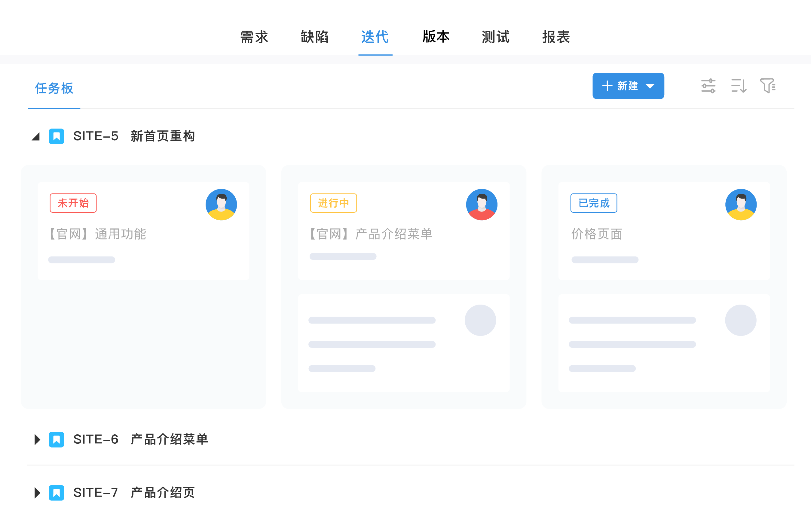Click the SITE-6 bookmark icon
Image resolution: width=811 pixels, height=532 pixels.
[x=57, y=439]
